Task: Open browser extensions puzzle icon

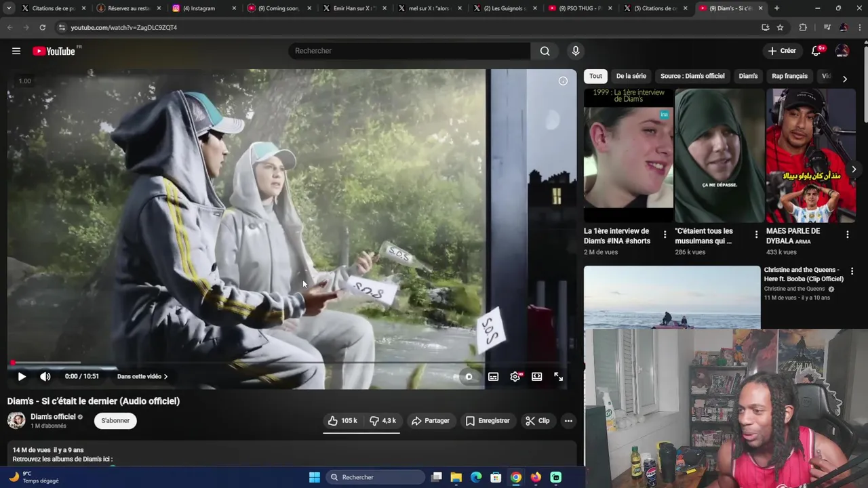Action: click(803, 27)
